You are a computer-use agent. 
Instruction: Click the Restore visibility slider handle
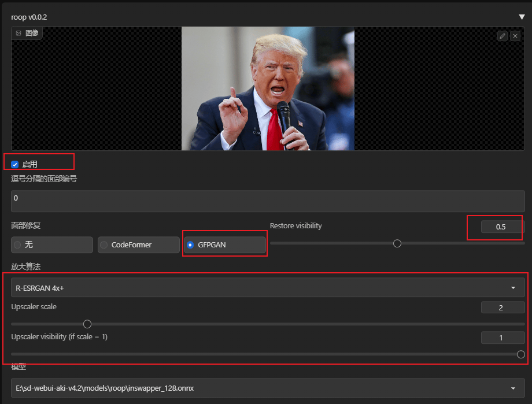point(397,243)
